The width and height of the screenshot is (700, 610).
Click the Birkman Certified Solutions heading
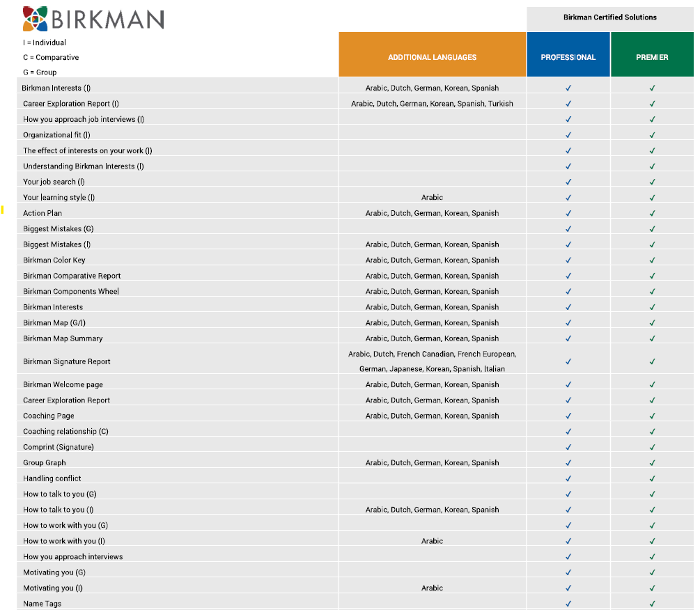pos(610,17)
